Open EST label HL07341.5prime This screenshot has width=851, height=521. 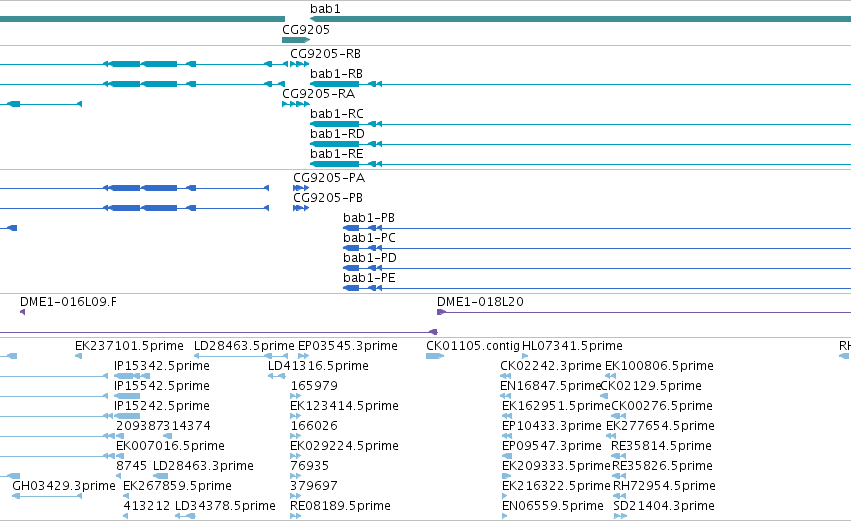point(572,346)
